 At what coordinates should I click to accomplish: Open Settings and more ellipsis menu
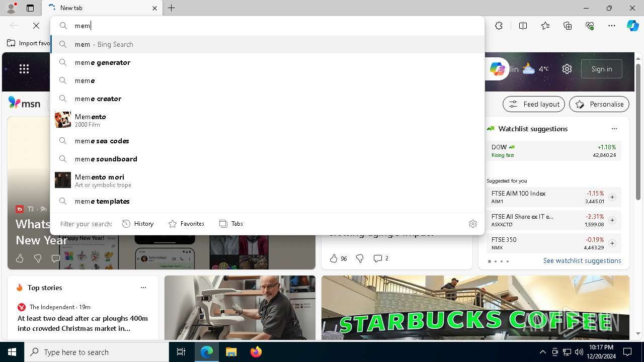click(612, 26)
